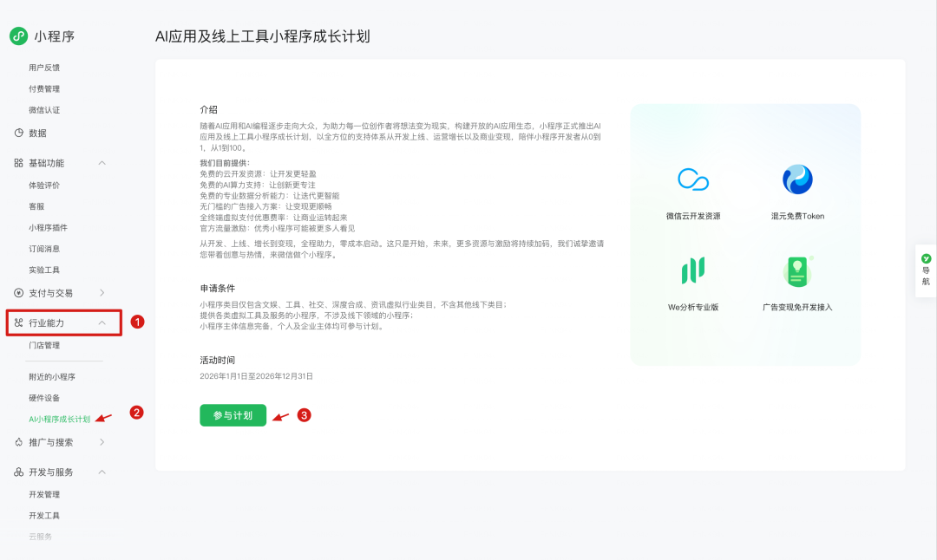Expand the 支付与交易 section chevron
This screenshot has height=560, width=937.
[x=102, y=293]
